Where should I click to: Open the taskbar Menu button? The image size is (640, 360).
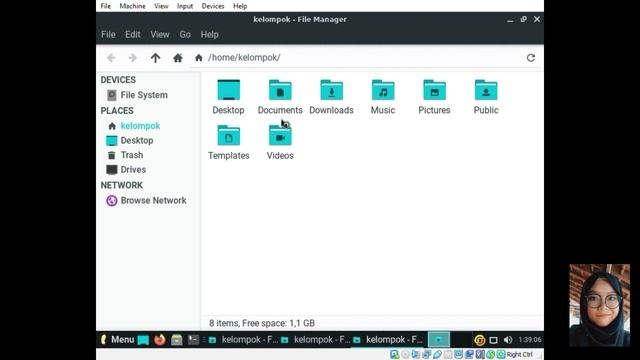tap(118, 340)
